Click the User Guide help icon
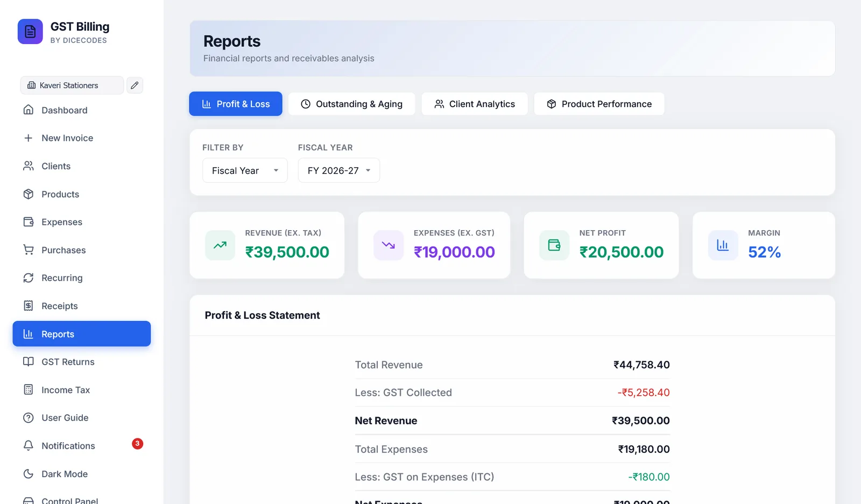Screen dimensions: 861x504 [29, 417]
